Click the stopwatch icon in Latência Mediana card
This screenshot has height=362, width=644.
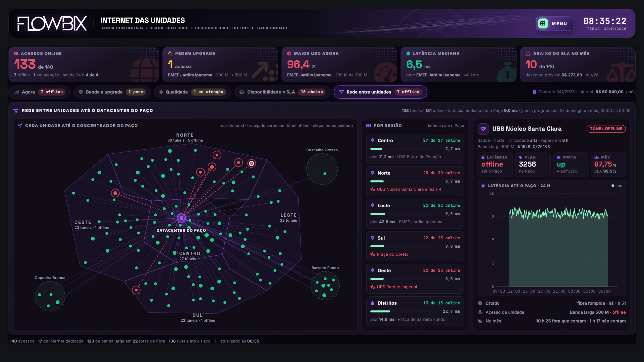pyautogui.click(x=408, y=54)
